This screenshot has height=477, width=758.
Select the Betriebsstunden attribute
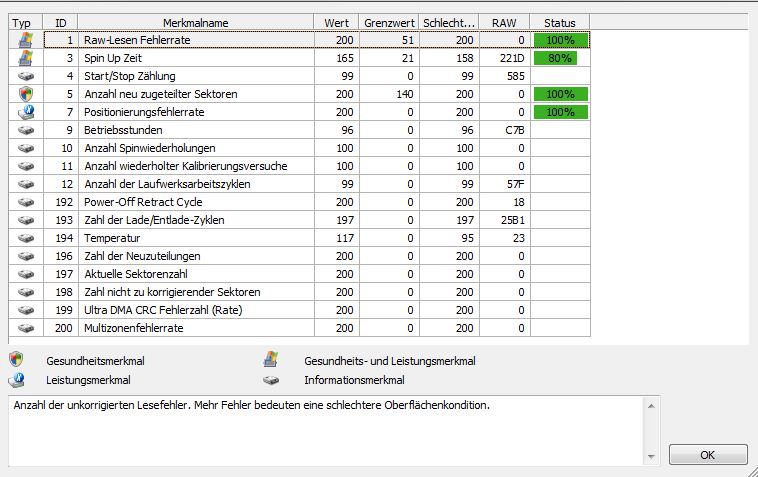pyautogui.click(x=123, y=130)
